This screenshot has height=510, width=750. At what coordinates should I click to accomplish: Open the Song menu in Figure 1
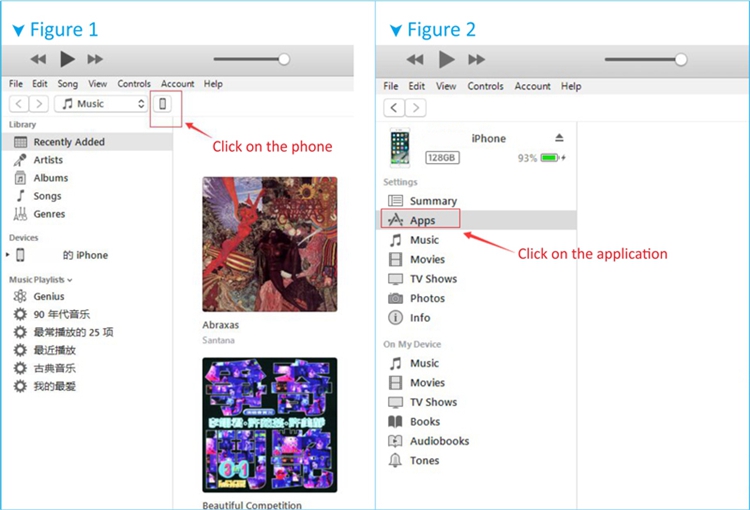pyautogui.click(x=67, y=84)
